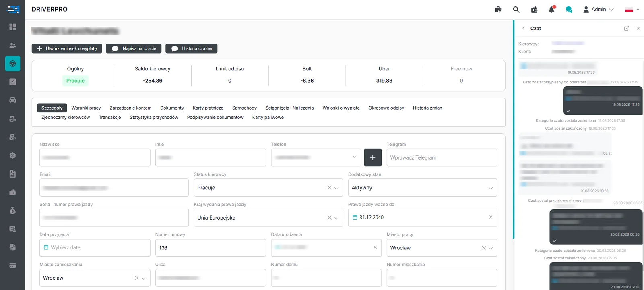Open Zjednoczmy kierowców tab
The image size is (644, 290).
point(66,117)
